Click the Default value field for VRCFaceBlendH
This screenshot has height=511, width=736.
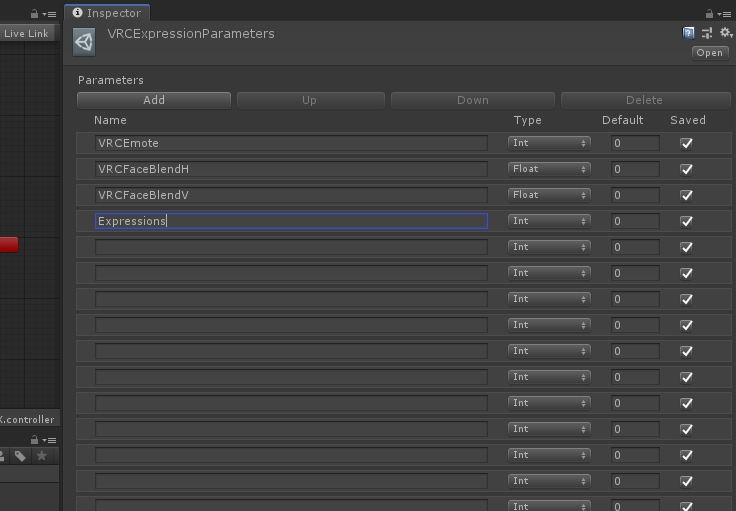pos(635,169)
